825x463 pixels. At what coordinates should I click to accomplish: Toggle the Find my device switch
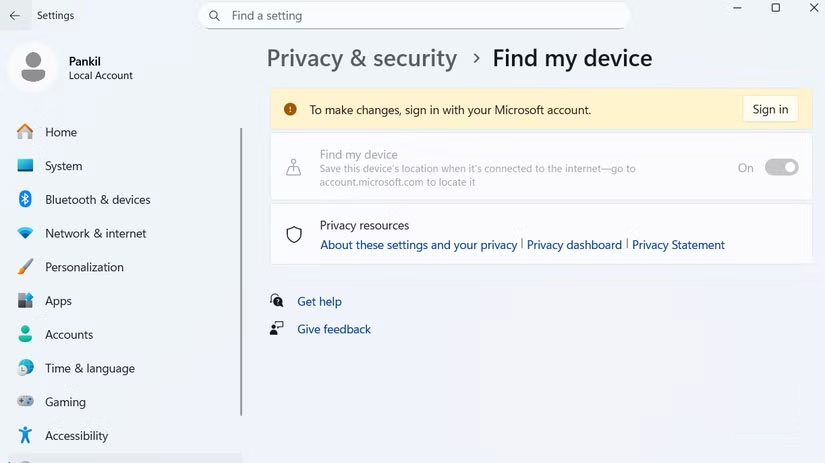tap(781, 168)
